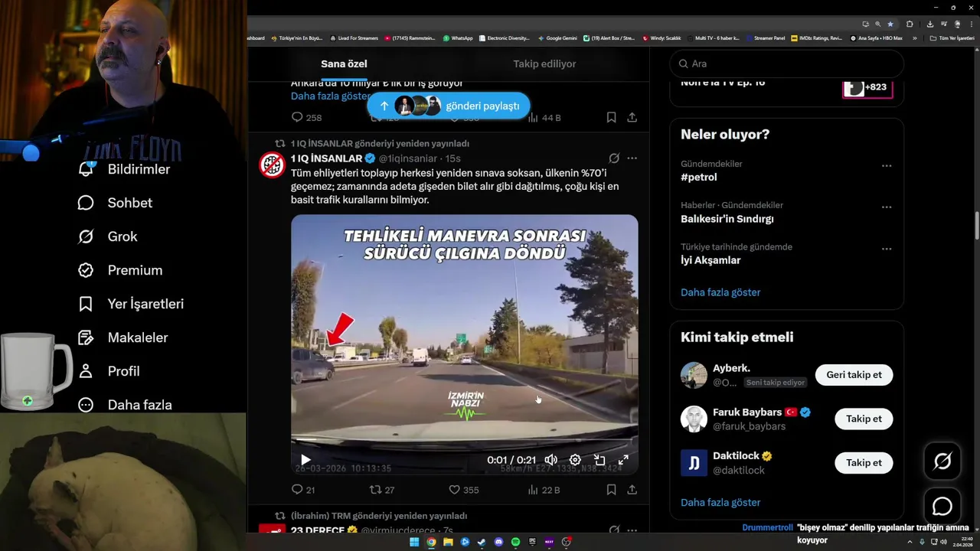Open Grok icon in sidebar

click(x=86, y=236)
